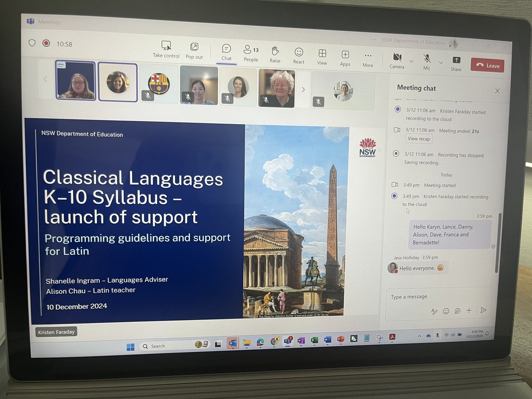
Task: Open Notepad from the taskbar
Action: 367,338
